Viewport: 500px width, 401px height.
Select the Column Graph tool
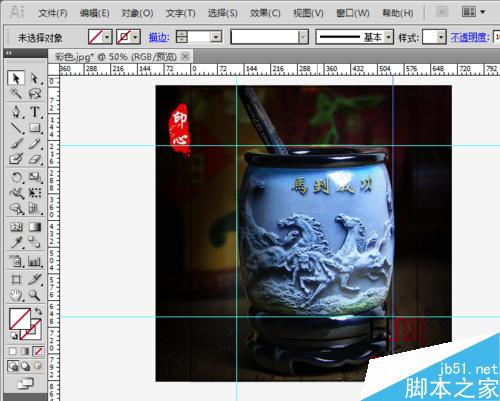point(35,261)
